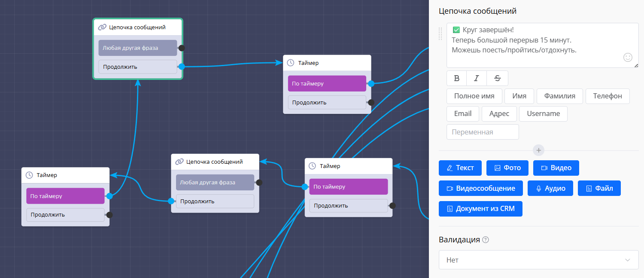Click the Переменная input field
The width and height of the screenshot is (644, 278).
click(483, 132)
